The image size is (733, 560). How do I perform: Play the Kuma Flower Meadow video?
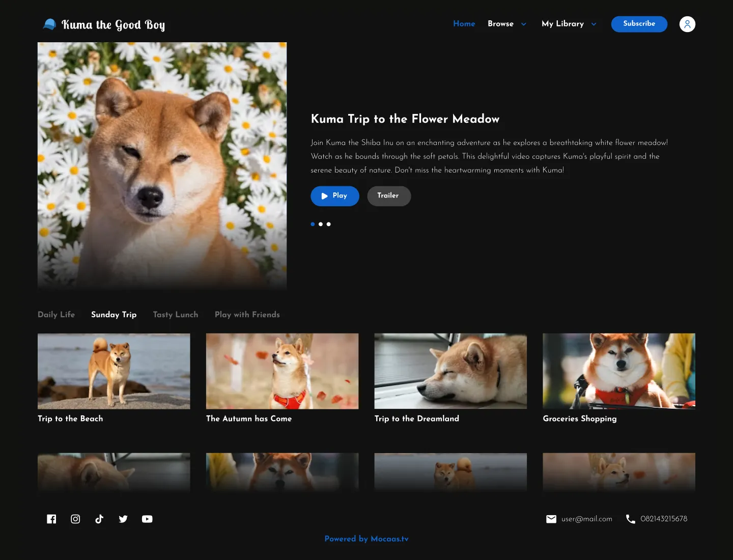335,196
